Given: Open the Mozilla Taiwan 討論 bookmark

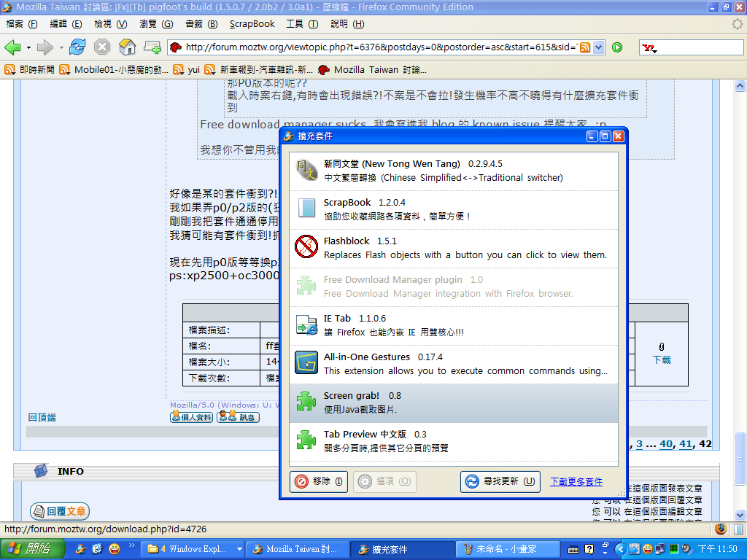Looking at the screenshot, I should coord(372,69).
